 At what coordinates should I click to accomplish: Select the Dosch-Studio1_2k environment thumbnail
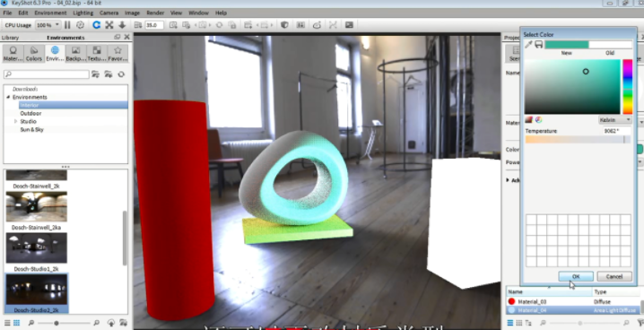(37, 247)
